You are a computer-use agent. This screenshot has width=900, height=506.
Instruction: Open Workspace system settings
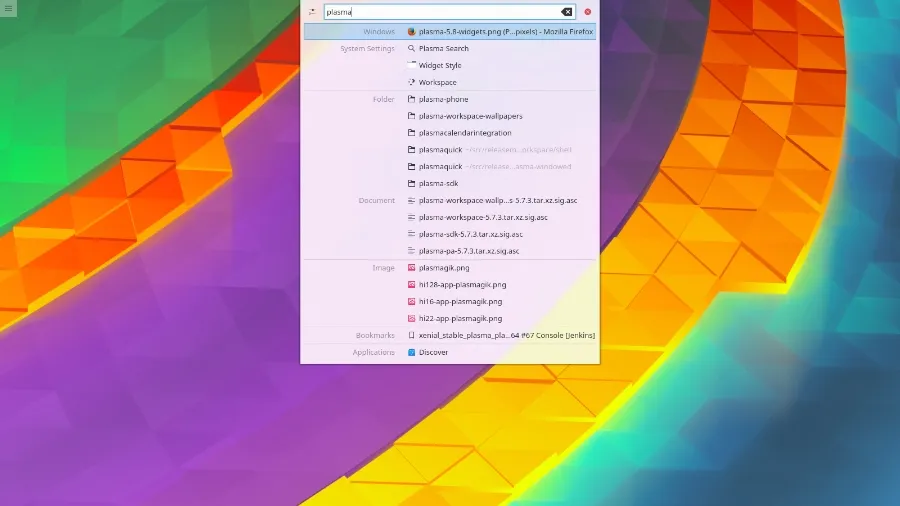[437, 82]
